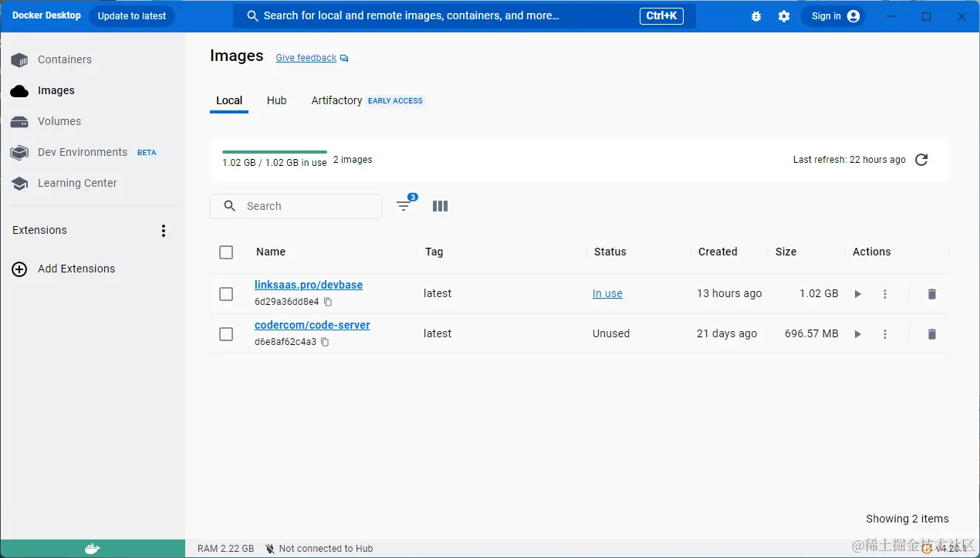Delete the linksaas.pro/devbase image
980x558 pixels.
(932, 294)
